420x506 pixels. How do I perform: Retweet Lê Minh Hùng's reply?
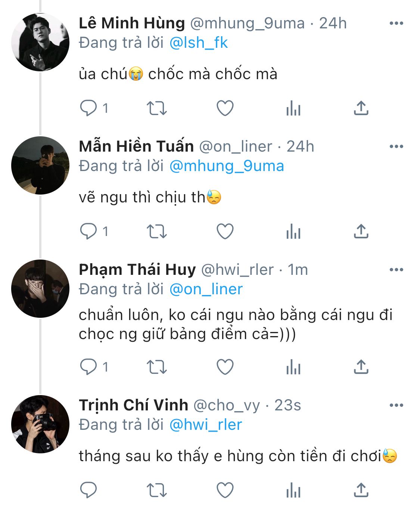pyautogui.click(x=156, y=108)
